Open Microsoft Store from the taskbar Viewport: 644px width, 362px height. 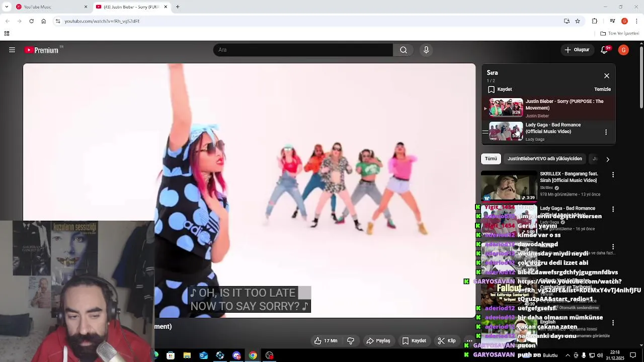(x=171, y=355)
